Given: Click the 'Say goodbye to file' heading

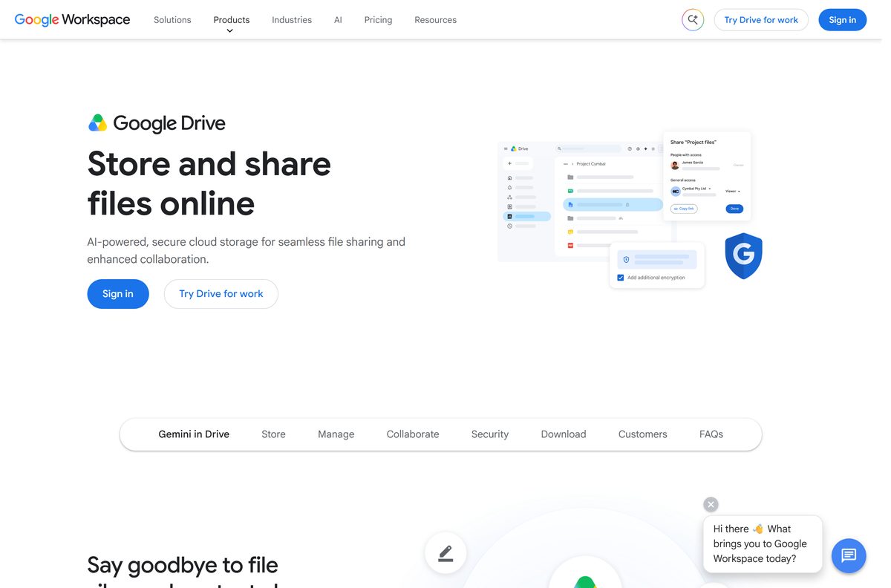Looking at the screenshot, I should point(183,566).
